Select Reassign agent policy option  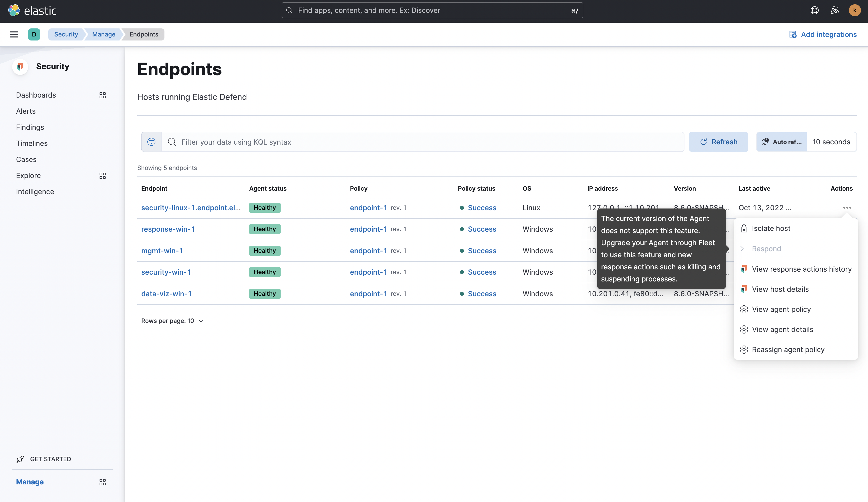tap(788, 350)
